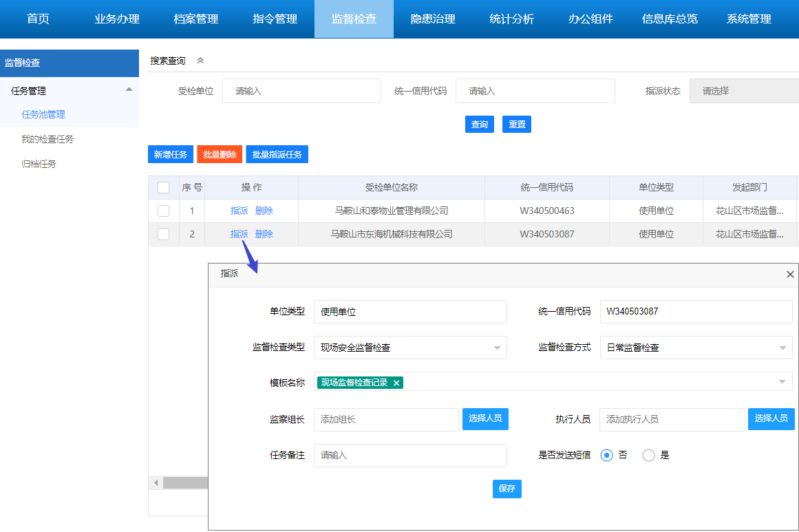Image resolution: width=799 pixels, height=532 pixels.
Task: Focus the 任务备注 input field
Action: point(410,456)
